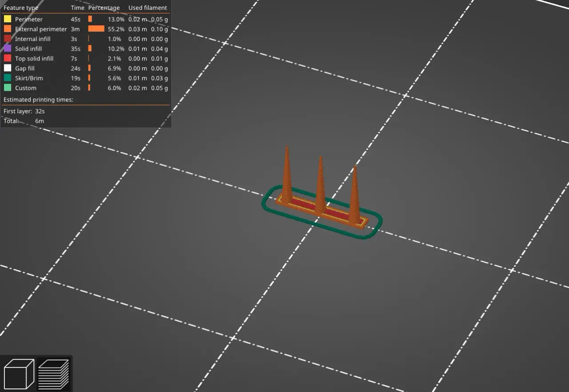Click the purple Solid infill swatch
Screen dimensions: 569x392
point(7,48)
